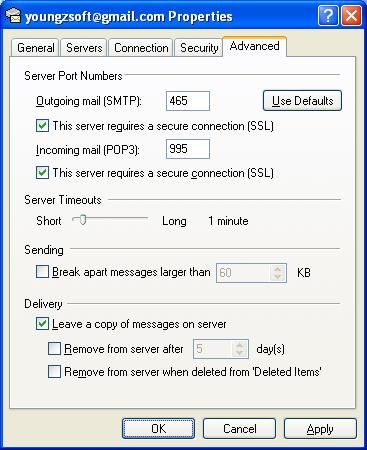Image resolution: width=367 pixels, height=450 pixels.
Task: Increase message size KB spinner up arrow
Action: point(278,269)
